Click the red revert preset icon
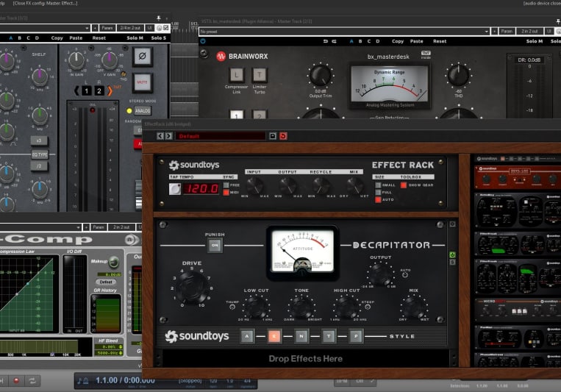Viewport: 561px width, 392px height. pos(283,136)
